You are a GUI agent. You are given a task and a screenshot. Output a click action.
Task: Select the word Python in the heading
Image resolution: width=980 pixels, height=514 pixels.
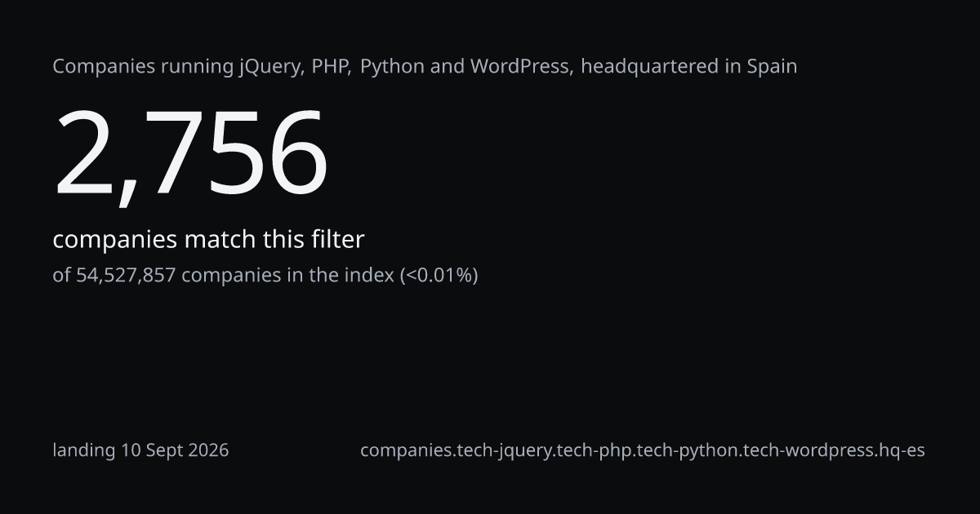click(392, 67)
